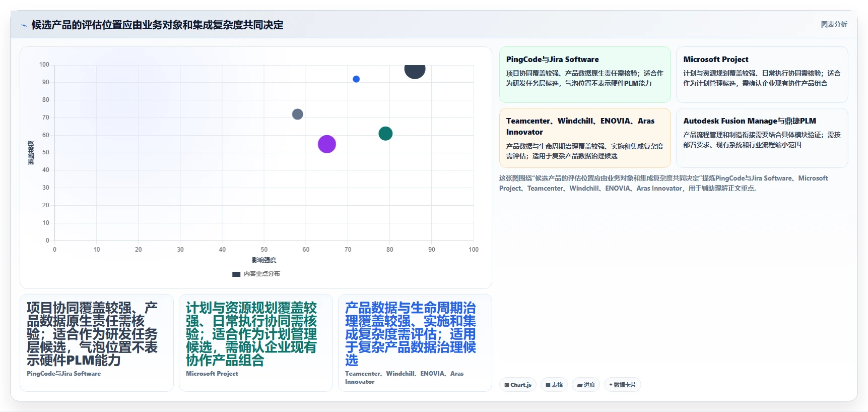Click Microsoft Project caption under green headline
868x412 pixels.
212,374
